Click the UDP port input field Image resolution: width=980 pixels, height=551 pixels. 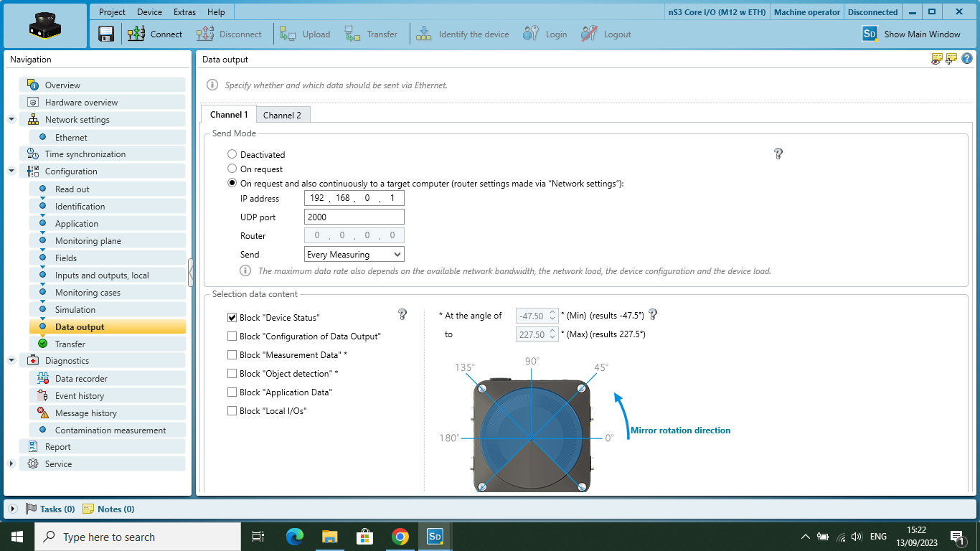(354, 217)
